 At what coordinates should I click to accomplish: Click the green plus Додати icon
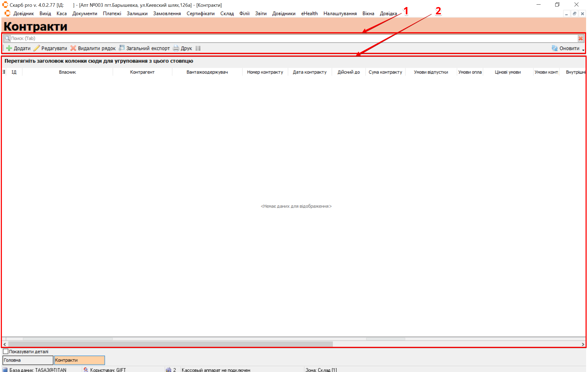(9, 48)
